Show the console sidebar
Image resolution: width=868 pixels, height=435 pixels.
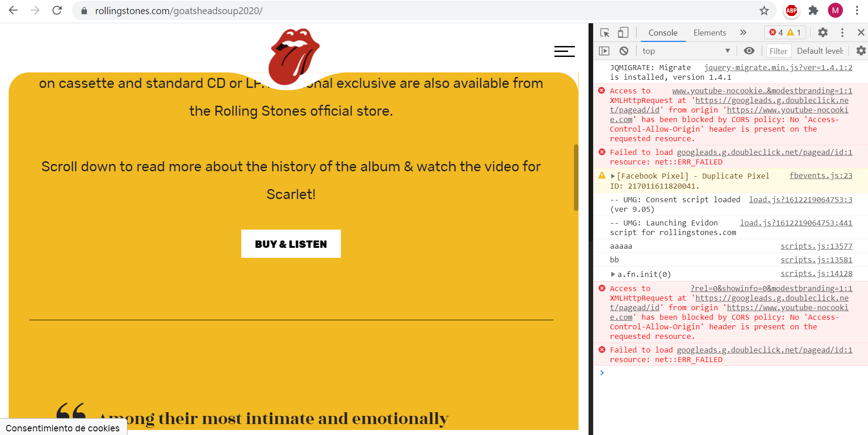[604, 51]
